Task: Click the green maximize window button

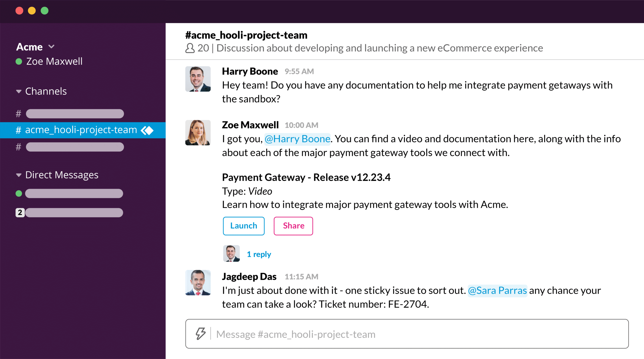Action: (45, 11)
